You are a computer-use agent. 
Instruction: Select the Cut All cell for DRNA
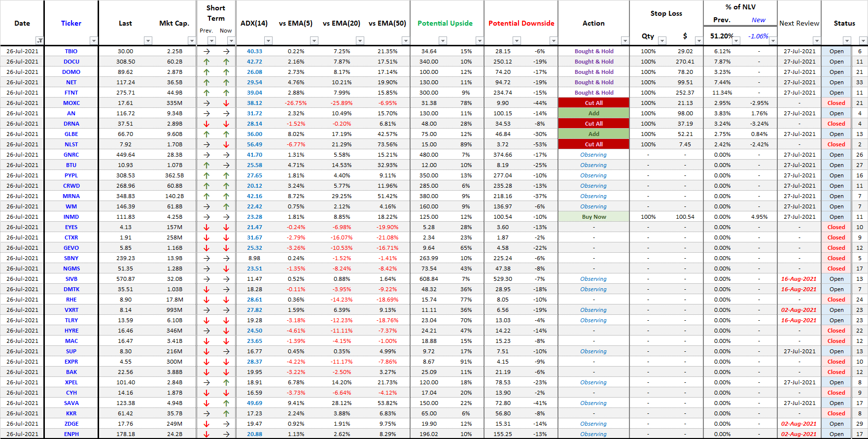[593, 124]
